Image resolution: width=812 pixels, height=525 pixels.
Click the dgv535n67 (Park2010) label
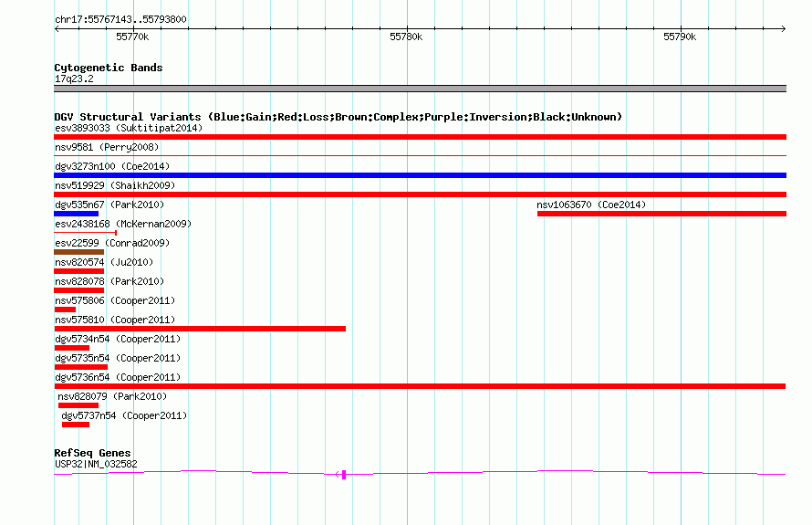click(109, 205)
